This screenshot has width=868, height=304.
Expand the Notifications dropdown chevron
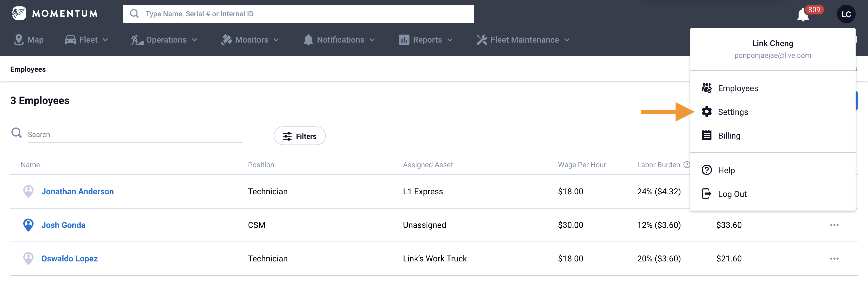[x=372, y=40]
